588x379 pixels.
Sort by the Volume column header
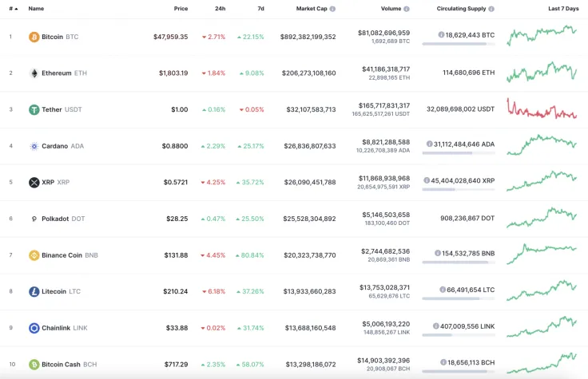[x=391, y=9]
